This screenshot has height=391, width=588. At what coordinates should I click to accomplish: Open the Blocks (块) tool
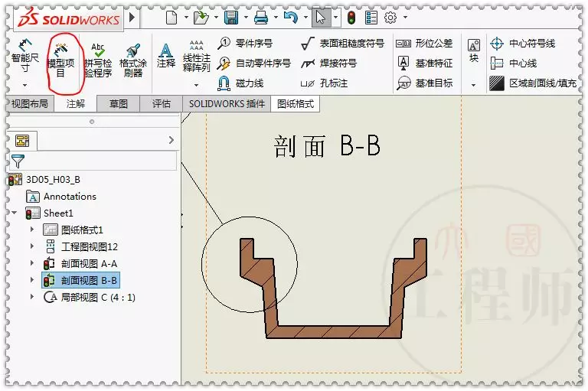[x=474, y=51]
